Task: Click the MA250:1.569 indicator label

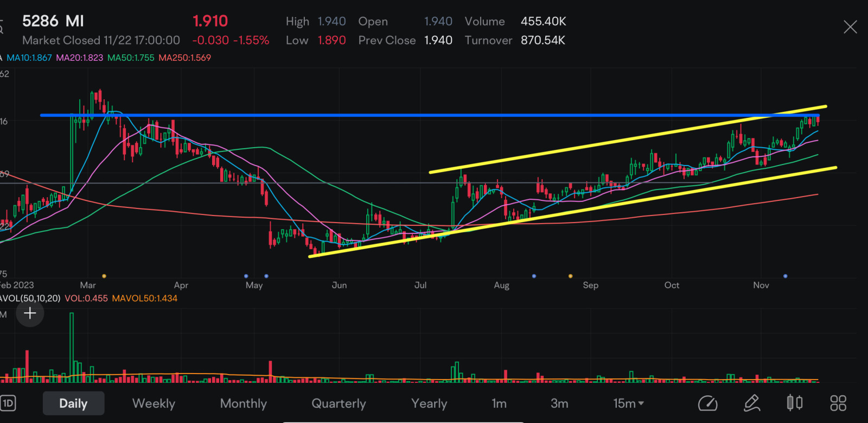Action: click(184, 58)
